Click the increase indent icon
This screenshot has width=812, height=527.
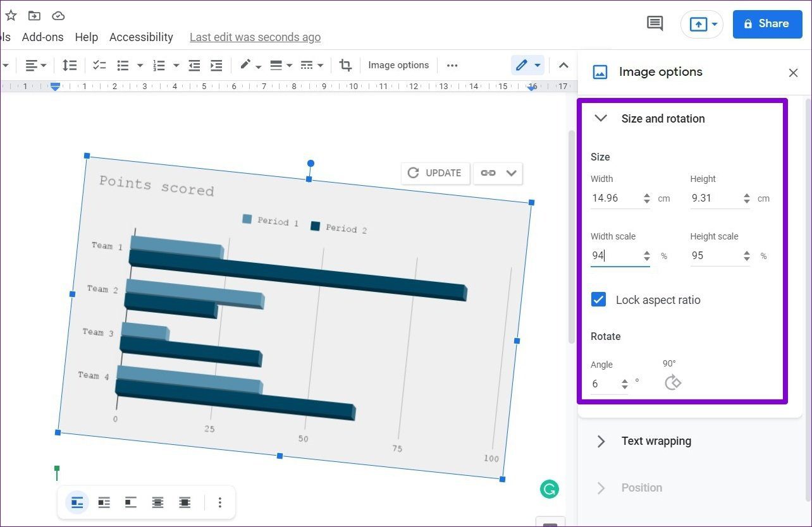[x=216, y=65]
